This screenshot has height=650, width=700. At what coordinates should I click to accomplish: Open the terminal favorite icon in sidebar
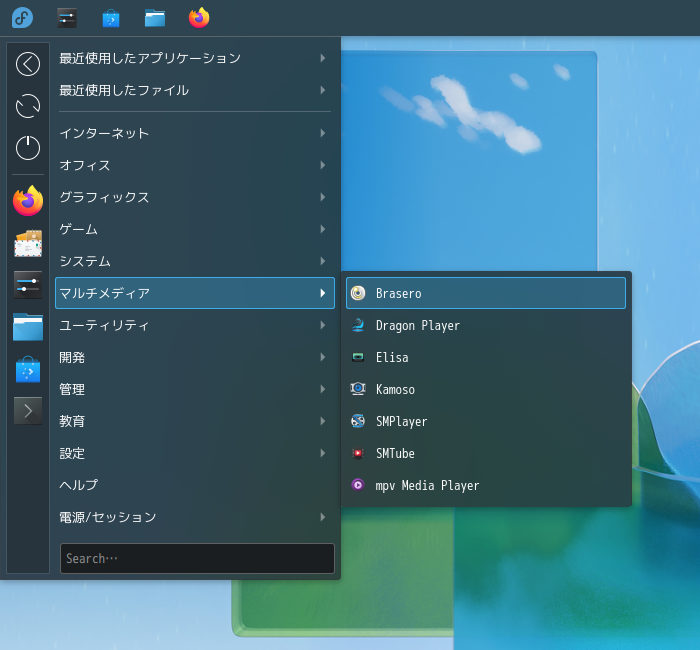[x=28, y=411]
